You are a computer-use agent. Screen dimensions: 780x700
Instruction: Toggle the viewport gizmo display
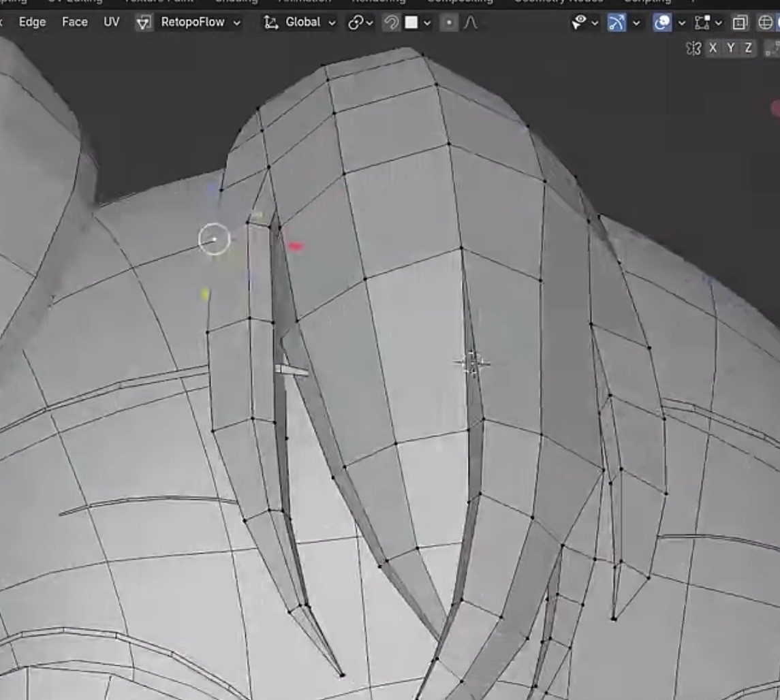tap(617, 22)
